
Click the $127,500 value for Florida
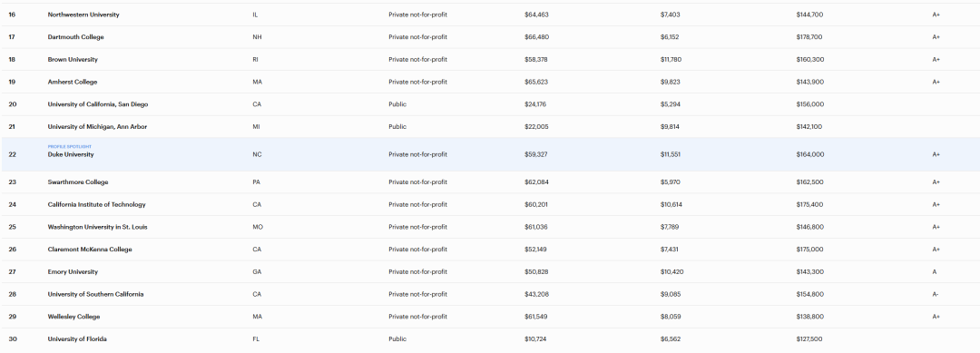coord(809,339)
